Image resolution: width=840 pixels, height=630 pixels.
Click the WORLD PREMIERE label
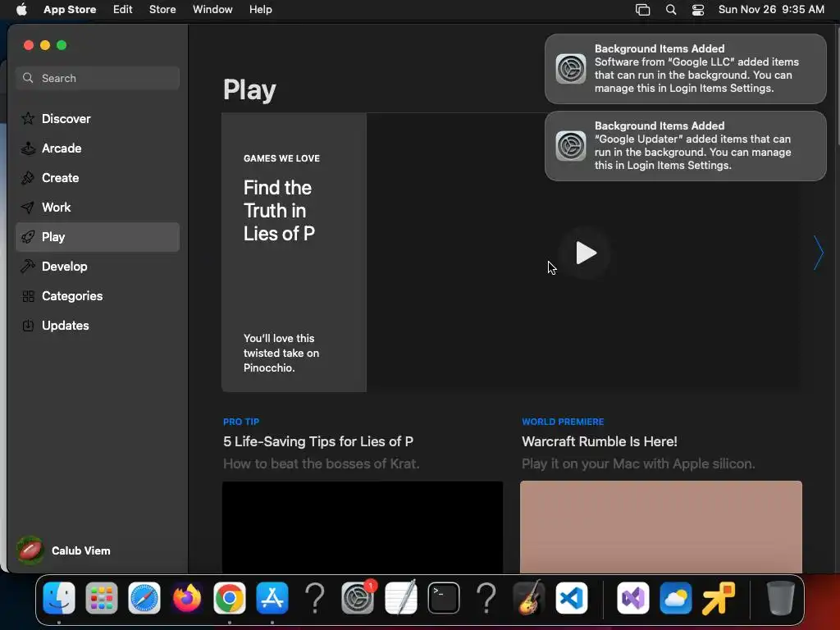pyautogui.click(x=563, y=422)
